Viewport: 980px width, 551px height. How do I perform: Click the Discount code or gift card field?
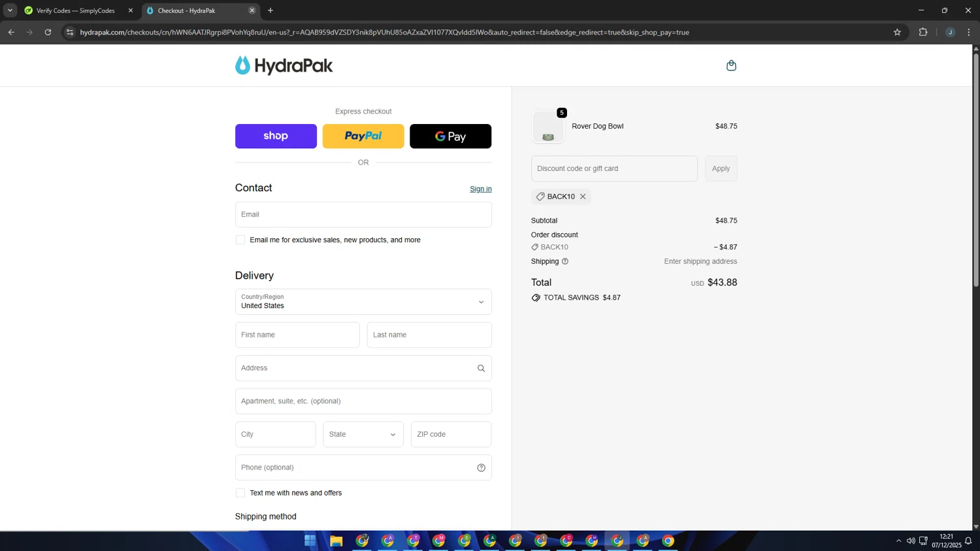pos(614,168)
